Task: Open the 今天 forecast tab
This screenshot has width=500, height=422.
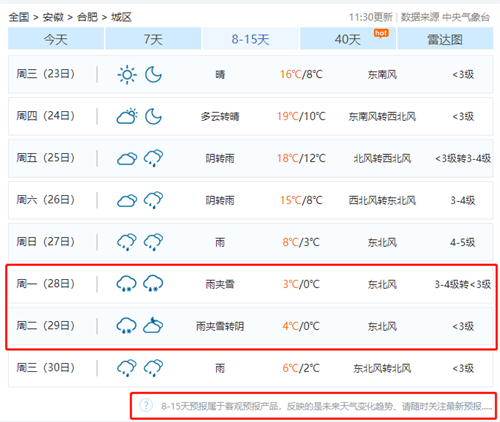Action: click(56, 39)
